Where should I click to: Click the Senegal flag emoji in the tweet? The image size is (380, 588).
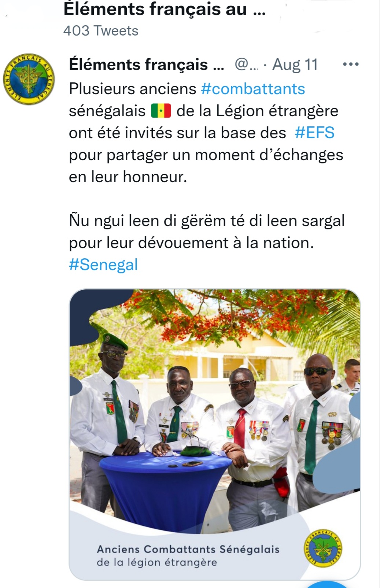click(x=161, y=111)
